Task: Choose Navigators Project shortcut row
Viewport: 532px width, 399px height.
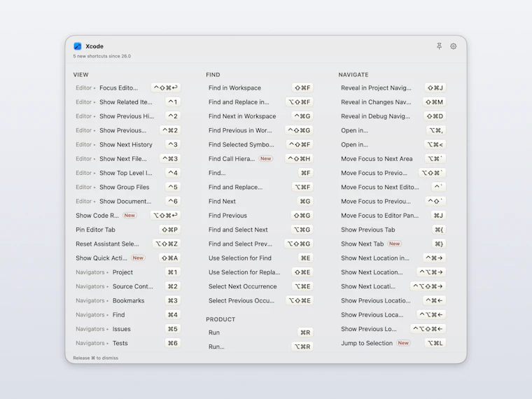Action: point(127,272)
